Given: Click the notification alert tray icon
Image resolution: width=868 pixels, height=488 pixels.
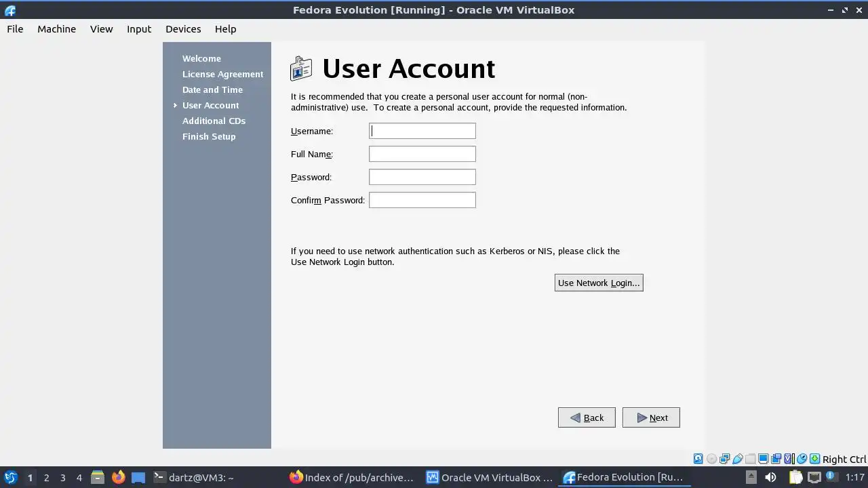Looking at the screenshot, I should tap(831, 477).
